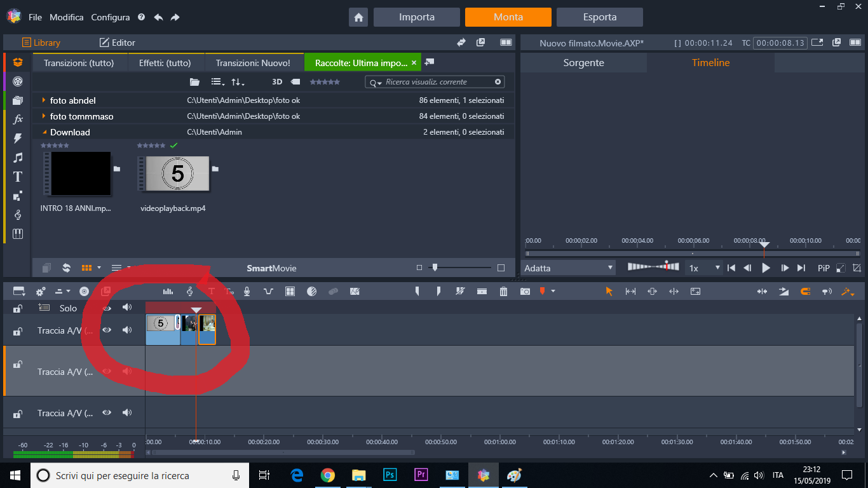Expand the foto abndel folder

(44, 100)
